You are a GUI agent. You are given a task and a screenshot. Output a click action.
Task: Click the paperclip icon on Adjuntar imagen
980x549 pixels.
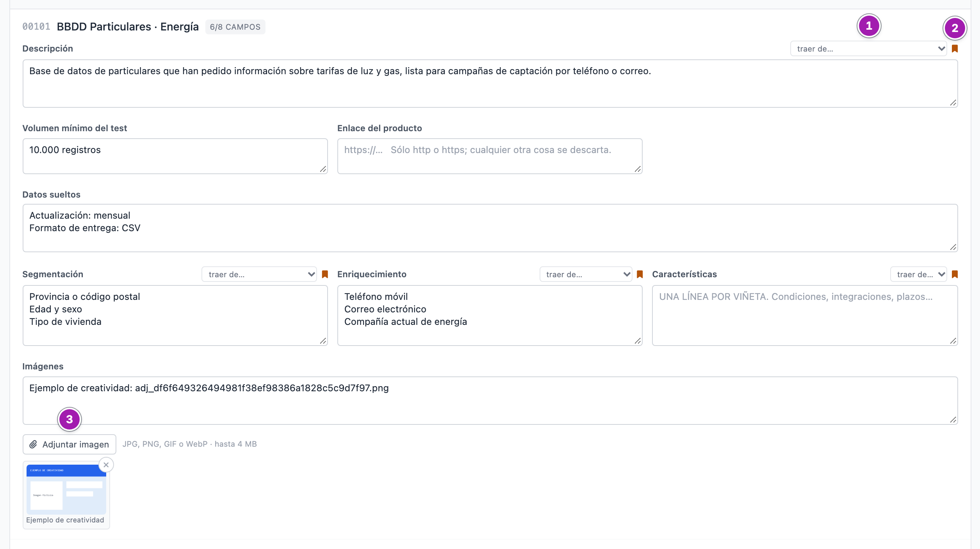click(x=34, y=444)
